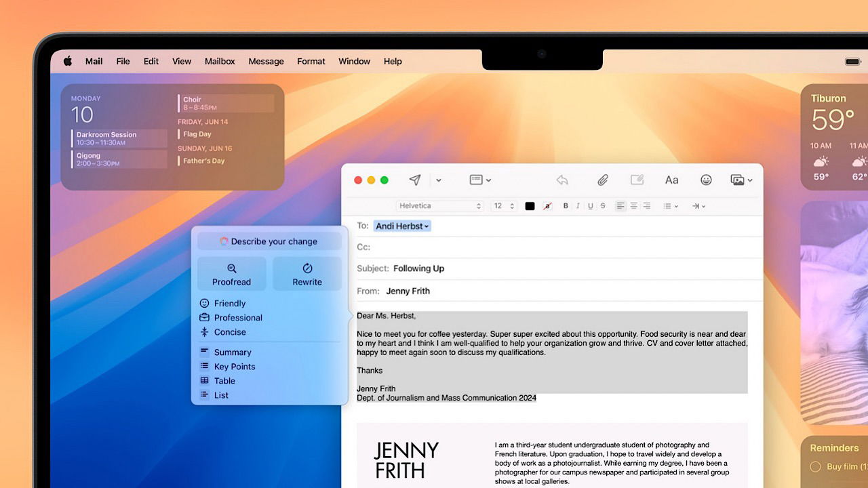Click the Proofread magnifier button
The height and width of the screenshot is (488, 868).
click(232, 274)
